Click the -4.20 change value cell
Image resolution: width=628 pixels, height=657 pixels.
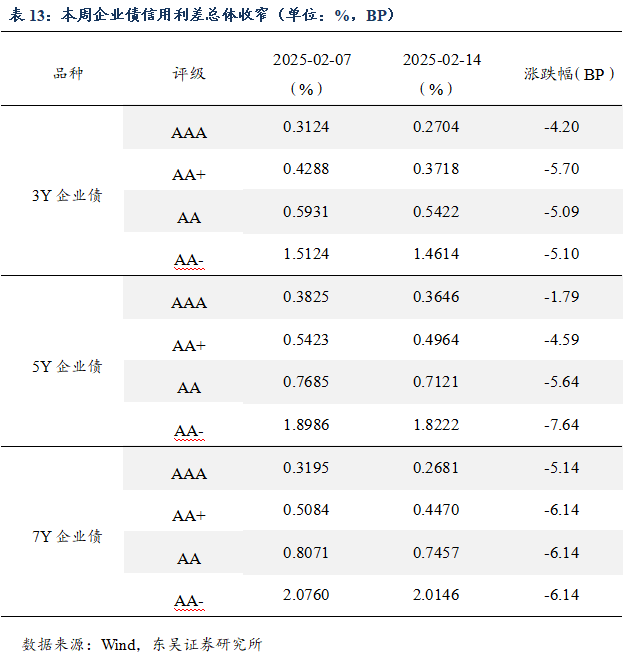pyautogui.click(x=562, y=127)
